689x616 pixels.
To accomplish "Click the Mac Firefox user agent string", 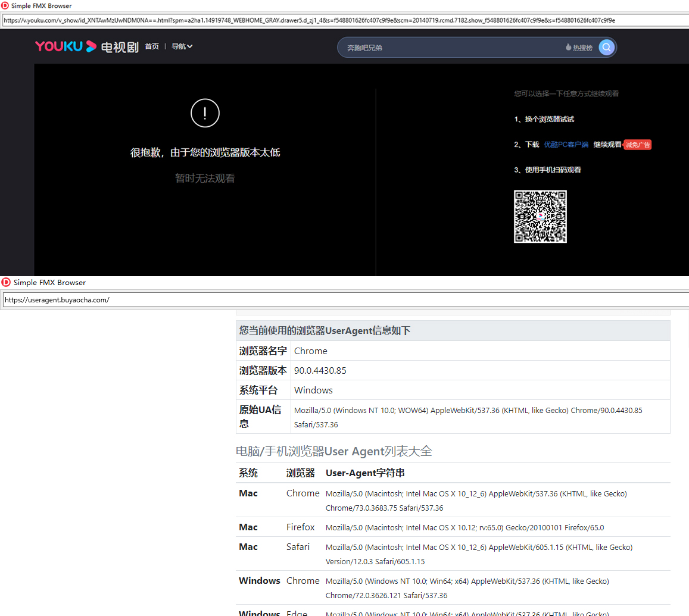I will [465, 527].
